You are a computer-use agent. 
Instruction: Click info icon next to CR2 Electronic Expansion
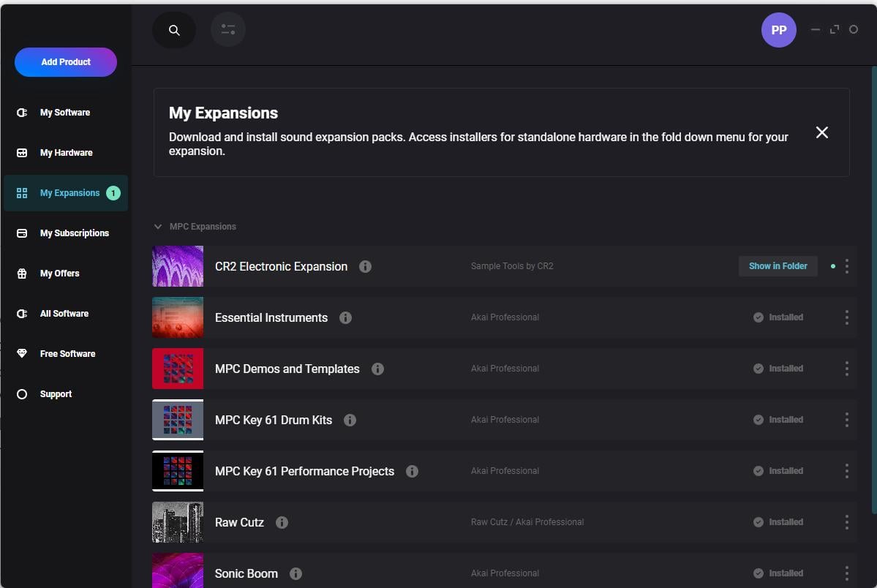[365, 266]
